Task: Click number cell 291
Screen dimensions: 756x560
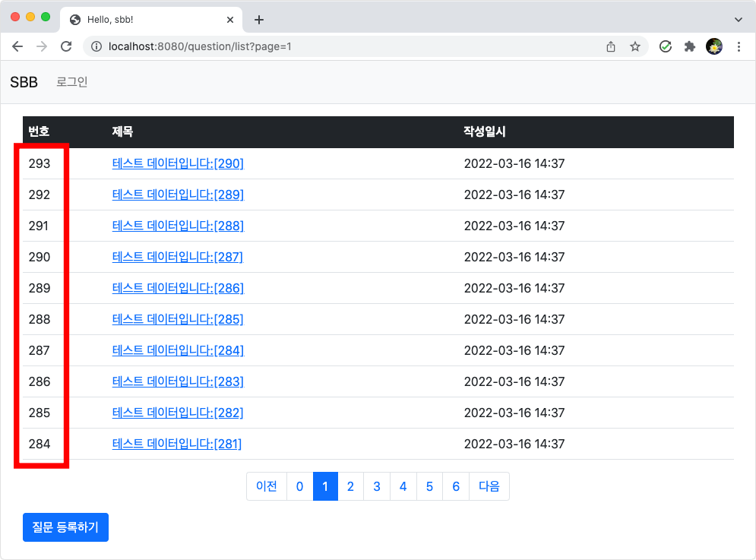Action: tap(39, 226)
